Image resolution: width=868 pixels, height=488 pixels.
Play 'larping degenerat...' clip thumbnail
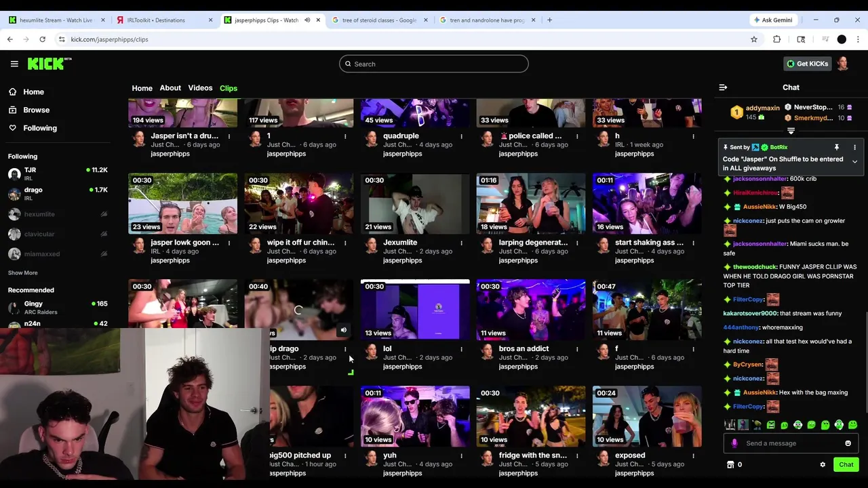coord(531,203)
